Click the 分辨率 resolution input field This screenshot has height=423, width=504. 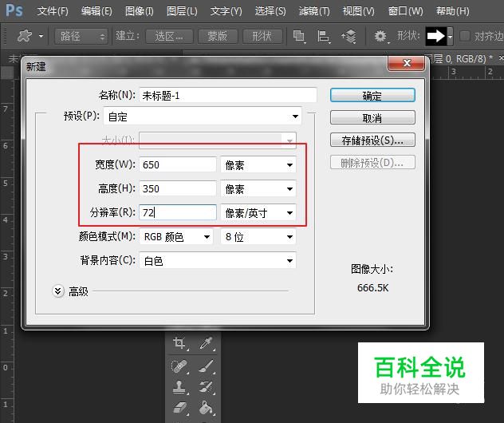[178, 213]
